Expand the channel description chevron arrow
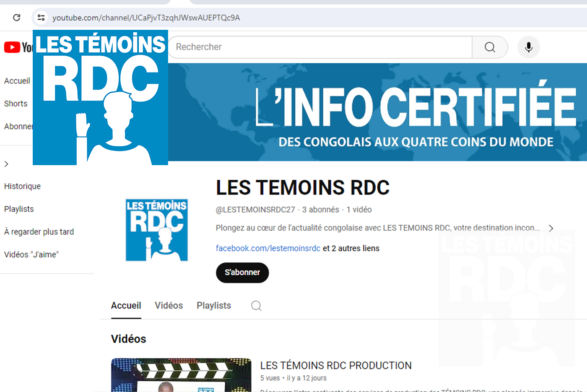The width and height of the screenshot is (587, 392). (551, 228)
